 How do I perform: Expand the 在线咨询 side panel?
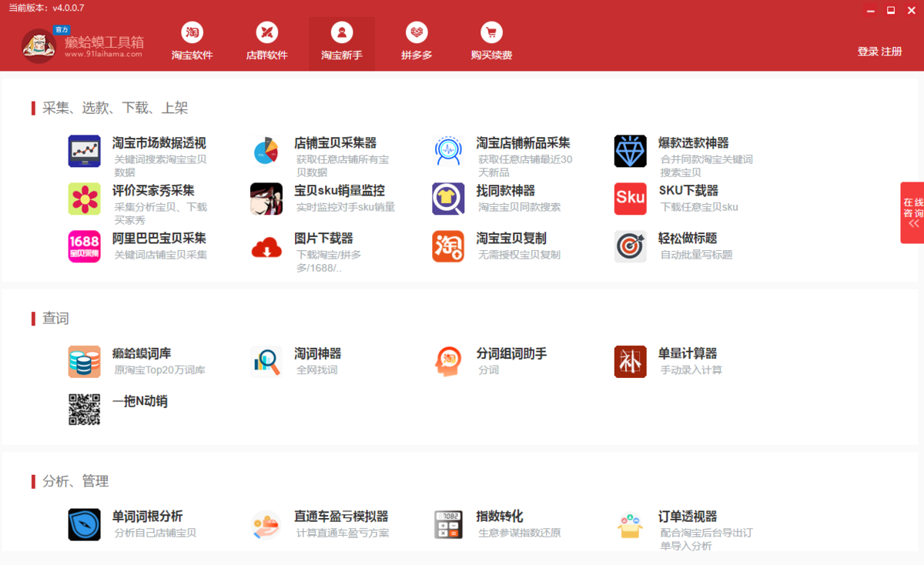click(912, 212)
